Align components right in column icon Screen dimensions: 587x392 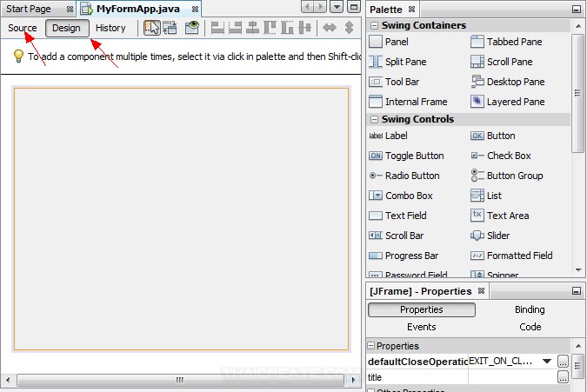[235, 28]
